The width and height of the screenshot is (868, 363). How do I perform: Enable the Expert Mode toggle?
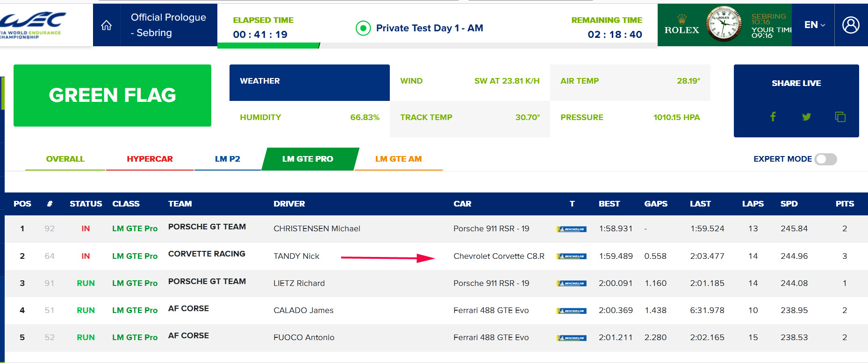825,159
